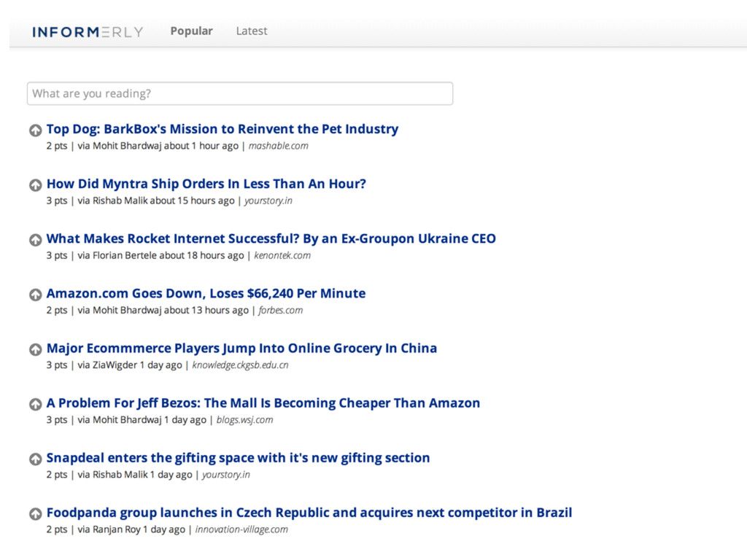Screen dimensions: 747x560
Task: Click 'via Florian Bertele' submitter text
Action: pyautogui.click(x=117, y=255)
